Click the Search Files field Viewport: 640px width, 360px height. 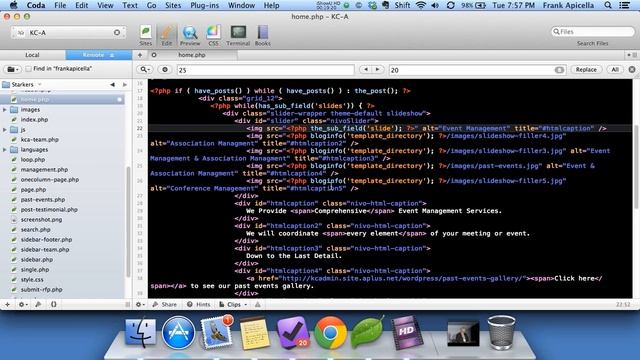(592, 32)
